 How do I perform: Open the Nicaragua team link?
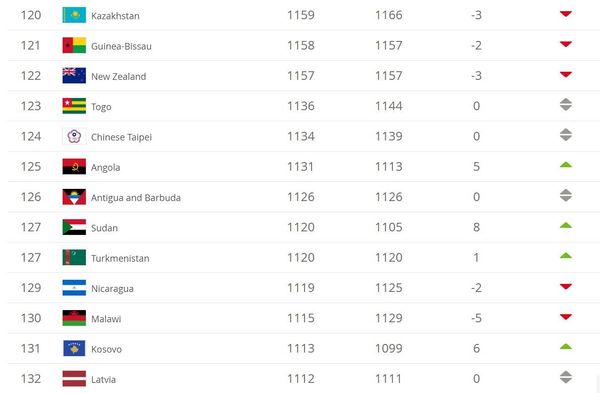(112, 289)
